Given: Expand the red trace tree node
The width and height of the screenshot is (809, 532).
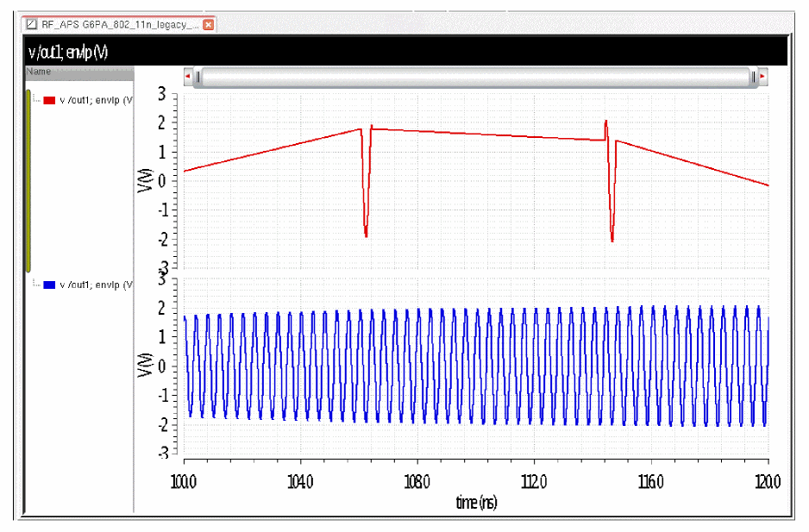Looking at the screenshot, I should [x=36, y=99].
